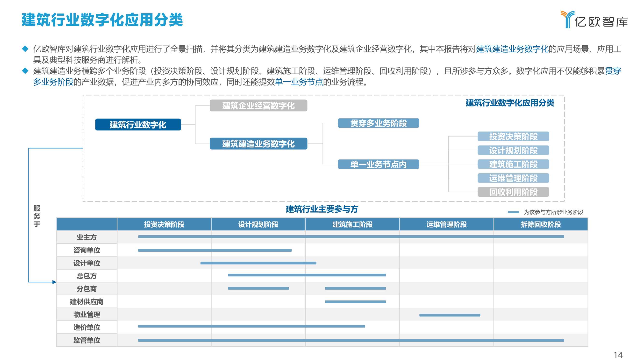The height and width of the screenshot is (362, 644).
Task: Click the 亿欧智库 logo
Action: [x=594, y=20]
